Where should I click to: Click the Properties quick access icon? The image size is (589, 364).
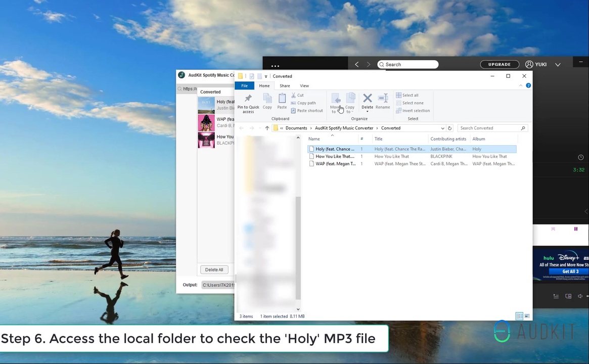pyautogui.click(x=252, y=76)
